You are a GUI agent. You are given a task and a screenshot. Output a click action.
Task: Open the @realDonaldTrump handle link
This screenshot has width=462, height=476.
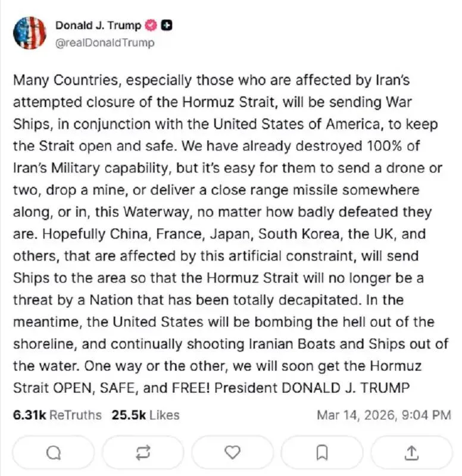[x=105, y=42]
